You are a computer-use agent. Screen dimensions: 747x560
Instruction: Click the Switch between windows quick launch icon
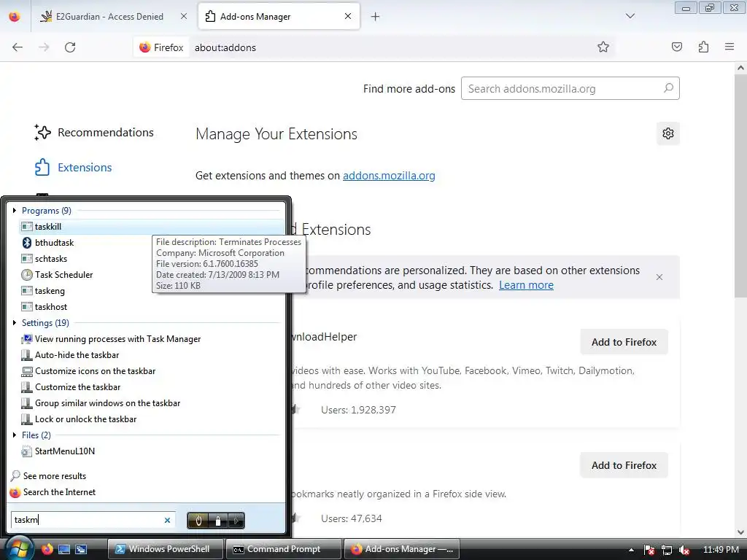coord(81,549)
